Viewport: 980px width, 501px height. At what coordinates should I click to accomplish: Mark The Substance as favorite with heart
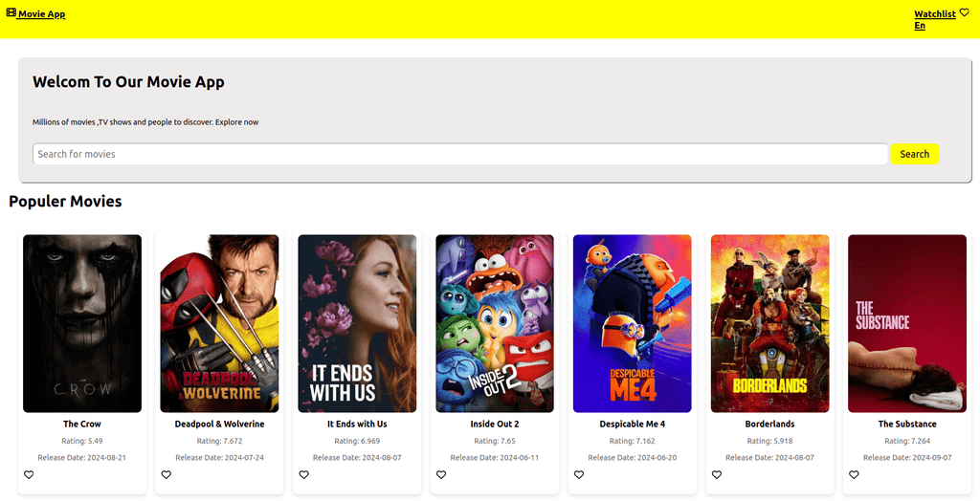(x=855, y=475)
